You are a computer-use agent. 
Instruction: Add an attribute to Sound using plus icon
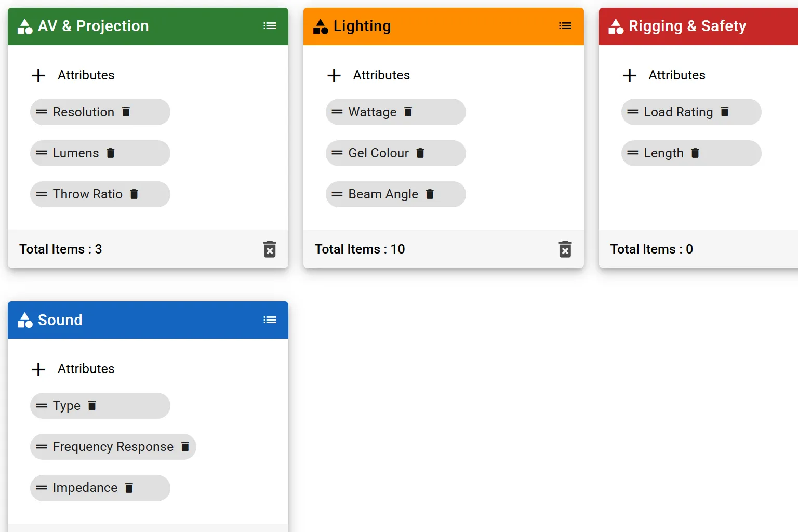[x=38, y=369]
